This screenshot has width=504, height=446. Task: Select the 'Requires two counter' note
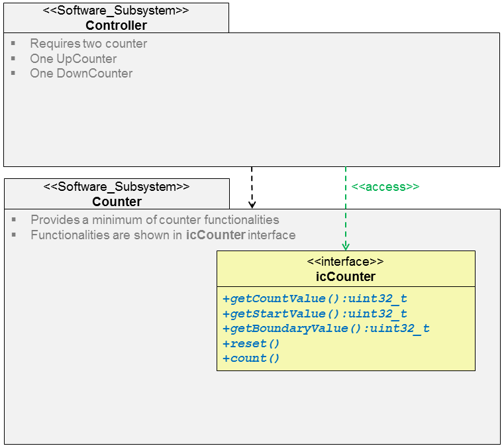[x=88, y=44]
